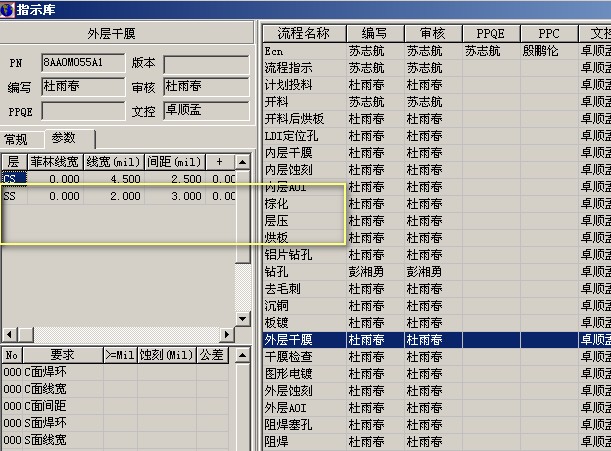Click the 流程名称 column header
Image resolution: width=611 pixels, height=451 pixels.
click(x=304, y=34)
